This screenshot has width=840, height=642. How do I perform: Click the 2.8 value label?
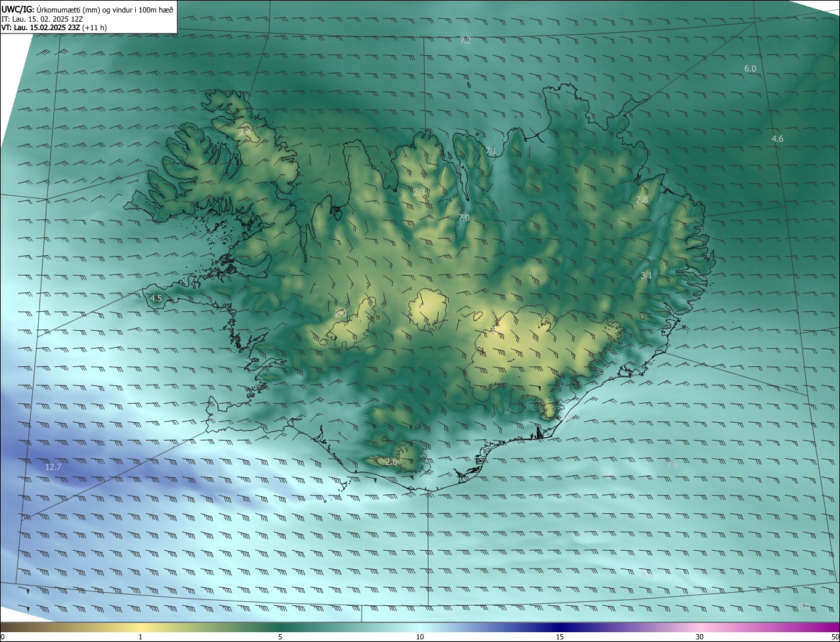pos(642,200)
